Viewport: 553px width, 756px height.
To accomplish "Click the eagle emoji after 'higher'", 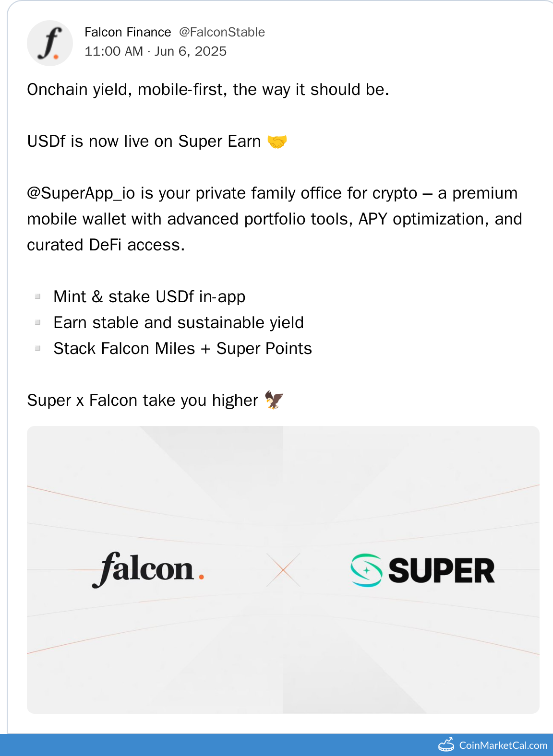I will (274, 400).
